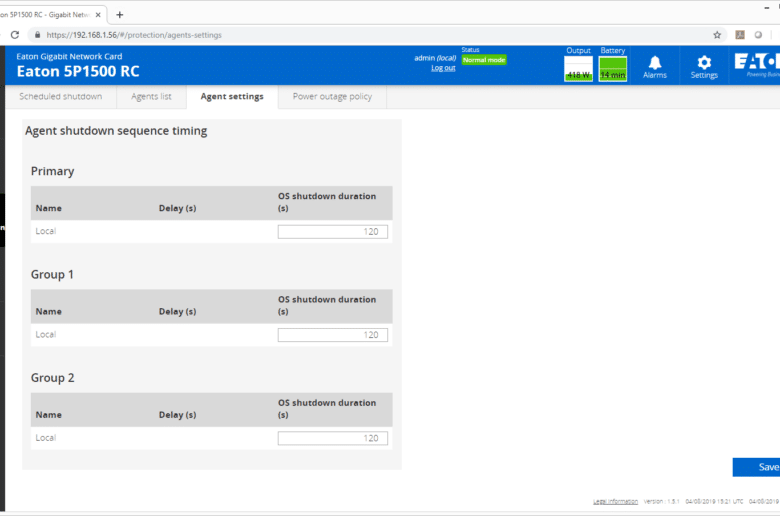The height and width of the screenshot is (516, 780).
Task: Click the Local name in Group 1 table
Action: pyautogui.click(x=46, y=334)
